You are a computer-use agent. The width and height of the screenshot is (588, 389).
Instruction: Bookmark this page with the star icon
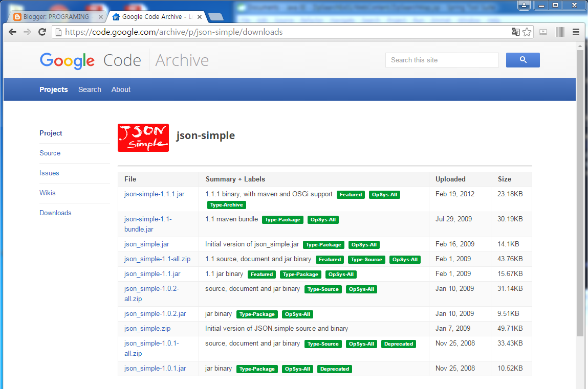[x=527, y=32]
